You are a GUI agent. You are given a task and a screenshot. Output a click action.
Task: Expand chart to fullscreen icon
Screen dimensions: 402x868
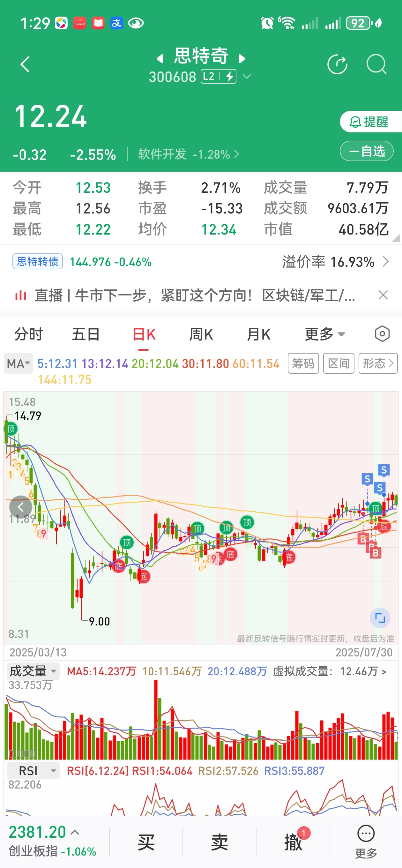[380, 618]
